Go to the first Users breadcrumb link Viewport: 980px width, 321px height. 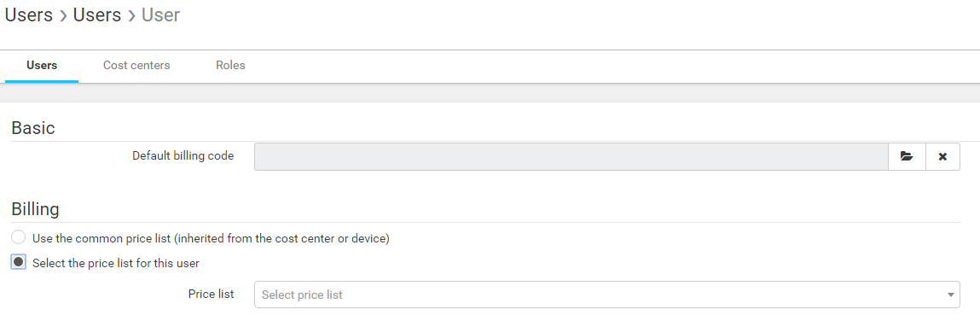coord(29,15)
